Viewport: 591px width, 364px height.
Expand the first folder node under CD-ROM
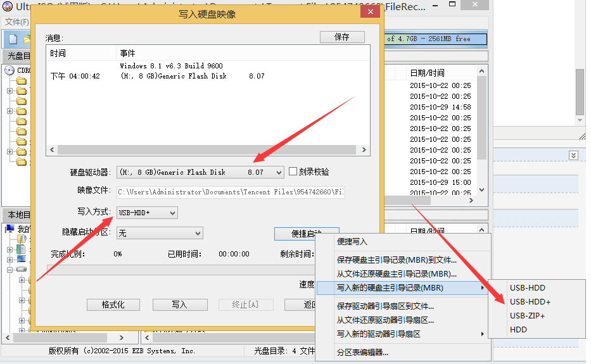pyautogui.click(x=10, y=91)
